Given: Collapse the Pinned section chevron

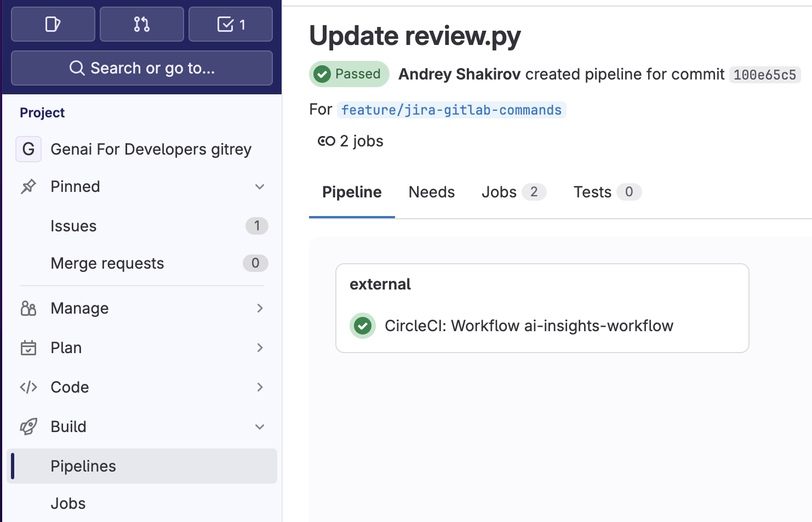Looking at the screenshot, I should pyautogui.click(x=260, y=186).
